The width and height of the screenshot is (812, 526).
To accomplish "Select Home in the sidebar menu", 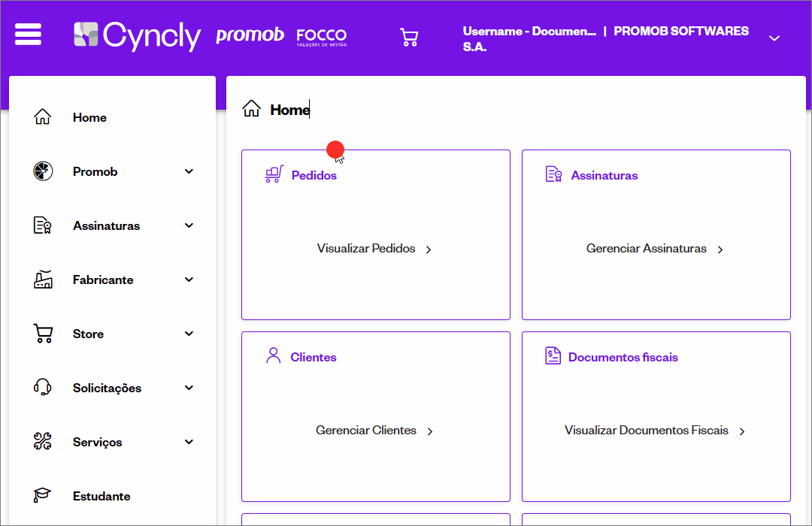I will click(x=89, y=117).
